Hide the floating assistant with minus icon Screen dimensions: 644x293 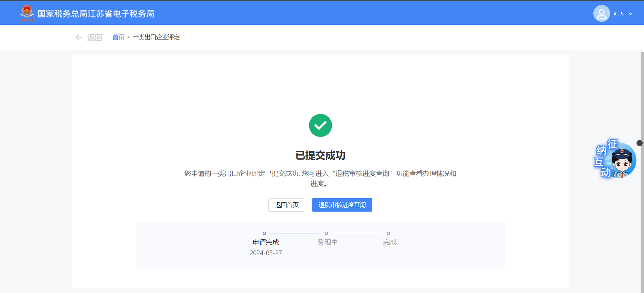(640, 143)
